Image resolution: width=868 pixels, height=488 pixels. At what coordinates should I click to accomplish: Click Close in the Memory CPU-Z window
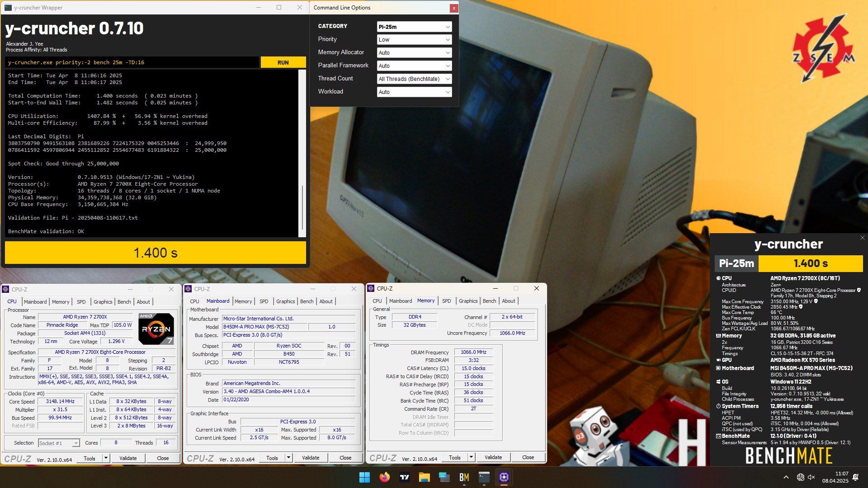[x=528, y=457]
